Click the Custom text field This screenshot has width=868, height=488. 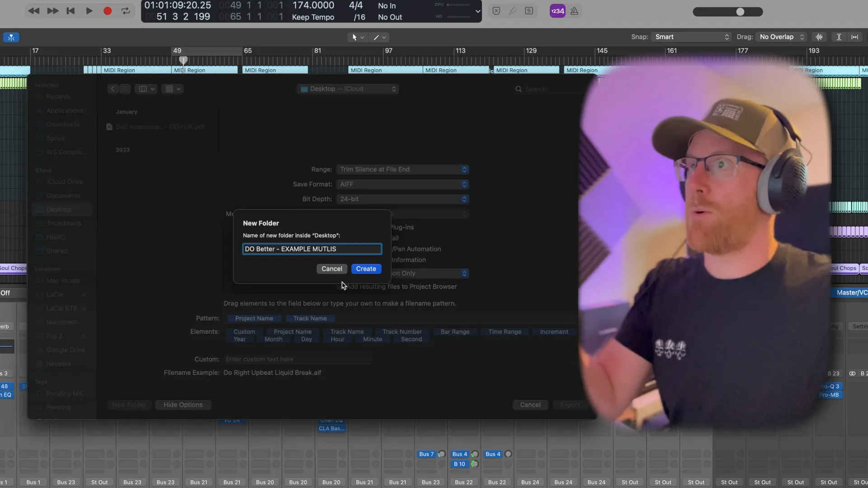pos(297,359)
